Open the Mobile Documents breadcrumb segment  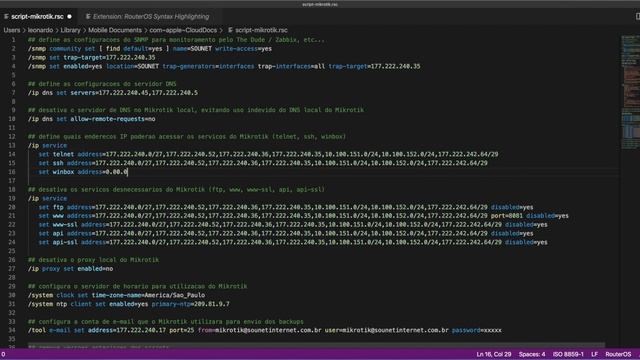(115, 30)
